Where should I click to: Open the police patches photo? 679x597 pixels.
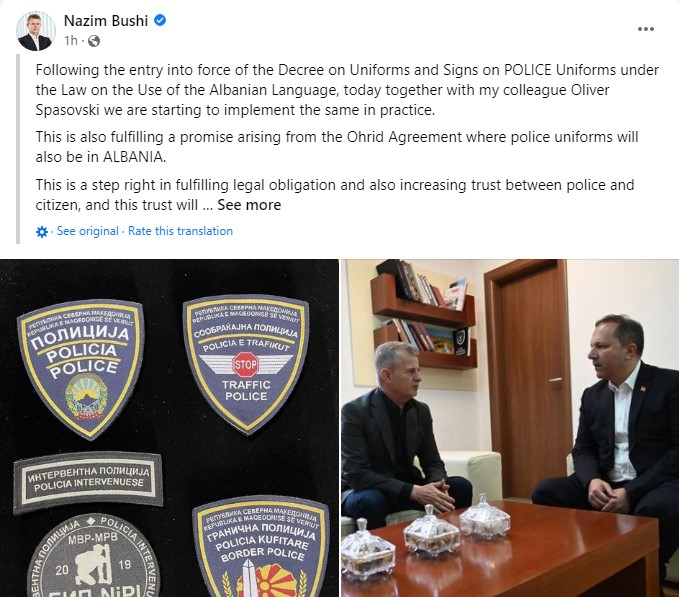coord(169,428)
